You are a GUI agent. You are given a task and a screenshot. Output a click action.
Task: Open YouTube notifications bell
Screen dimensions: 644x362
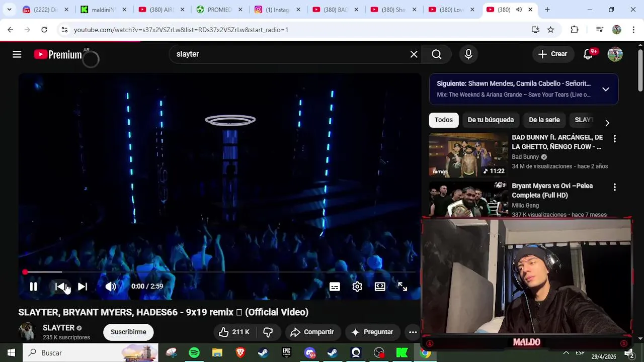coord(588,54)
